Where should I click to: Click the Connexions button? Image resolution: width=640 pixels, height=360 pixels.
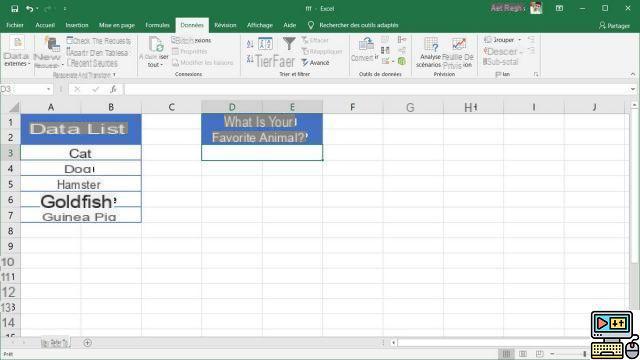pos(191,40)
